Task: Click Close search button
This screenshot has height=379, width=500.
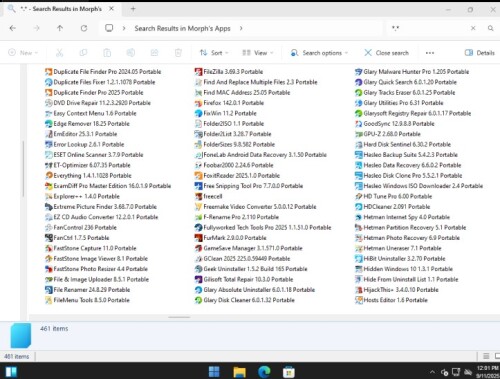Action: pos(387,53)
